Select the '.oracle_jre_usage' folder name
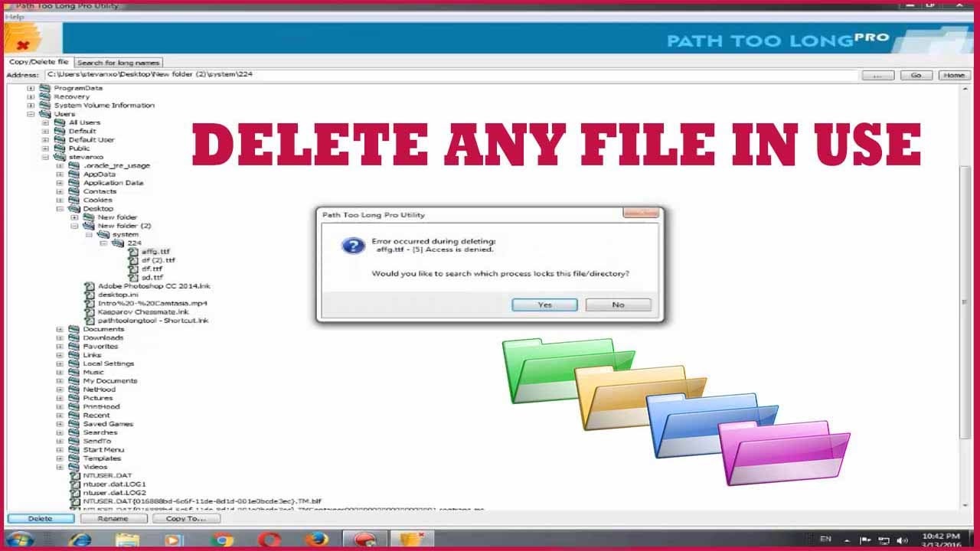980x551 pixels. [x=117, y=165]
